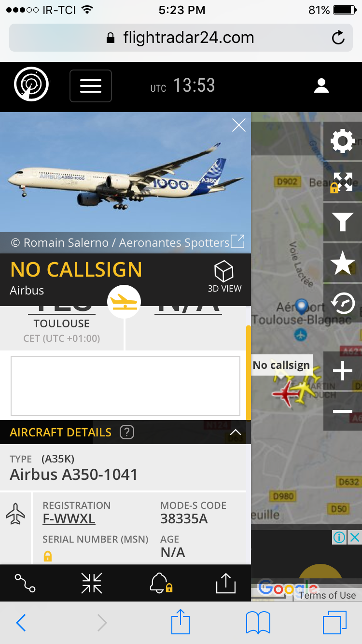The width and height of the screenshot is (362, 644).
Task: Collapse the Aircraft Details section chevron
Action: [x=236, y=432]
